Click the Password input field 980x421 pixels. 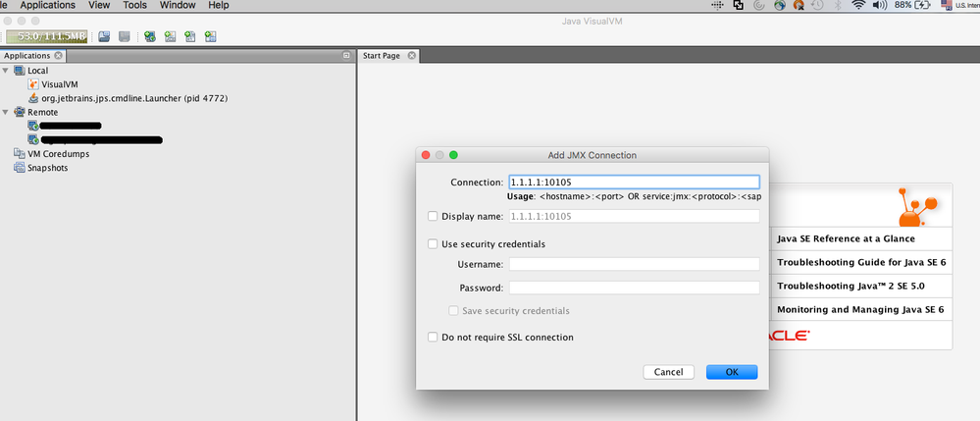635,288
